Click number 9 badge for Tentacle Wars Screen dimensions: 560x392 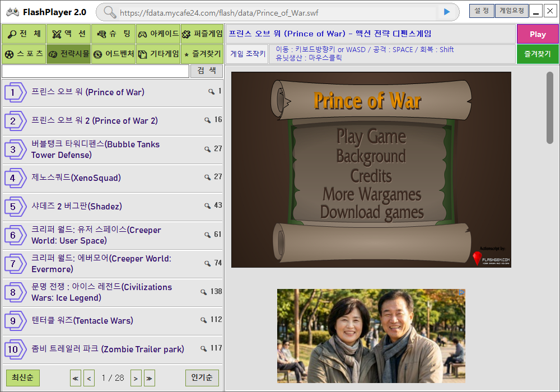pos(15,321)
